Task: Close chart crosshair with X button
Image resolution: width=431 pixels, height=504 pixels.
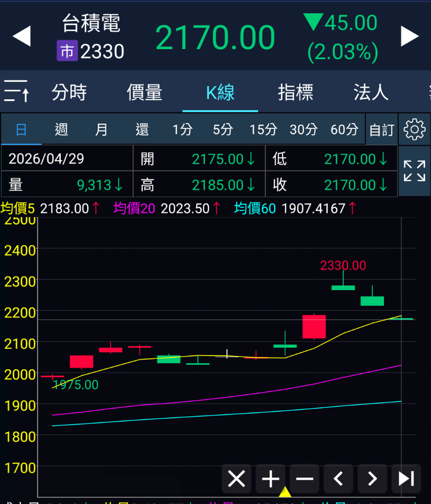Action: tap(236, 479)
